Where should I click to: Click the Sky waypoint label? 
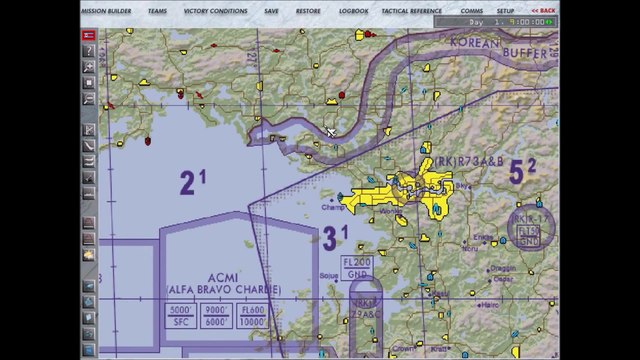pyautogui.click(x=462, y=186)
